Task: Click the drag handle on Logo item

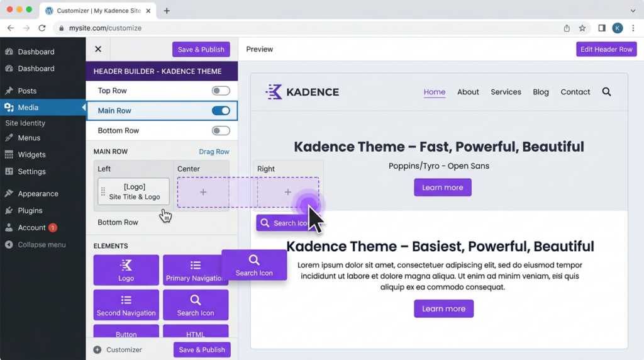Action: point(103,191)
